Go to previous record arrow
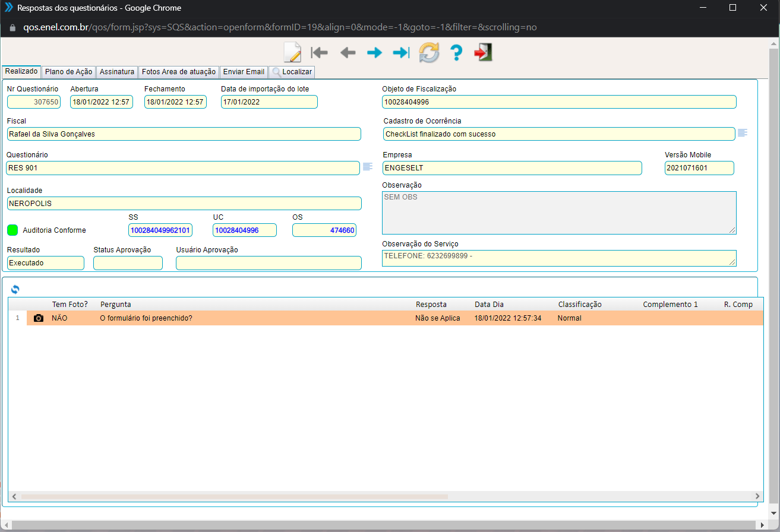Image resolution: width=780 pixels, height=532 pixels. pyautogui.click(x=348, y=53)
